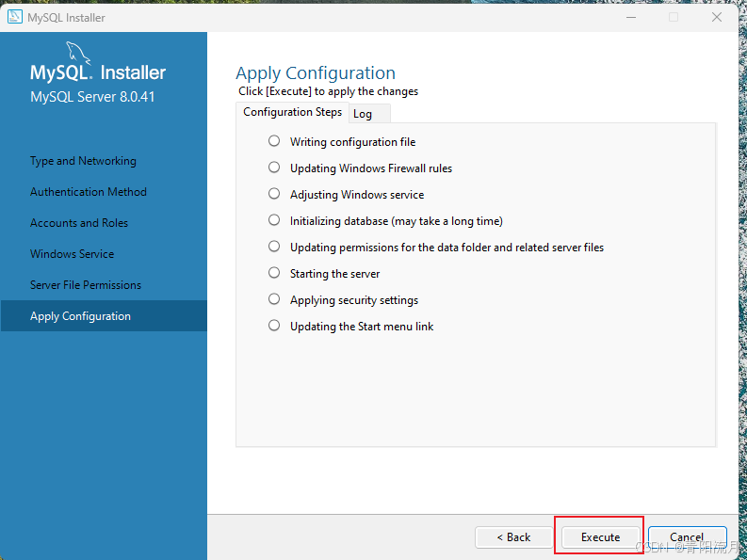This screenshot has width=747, height=560.
Task: Click status circle for Writing configuration file
Action: (x=274, y=141)
